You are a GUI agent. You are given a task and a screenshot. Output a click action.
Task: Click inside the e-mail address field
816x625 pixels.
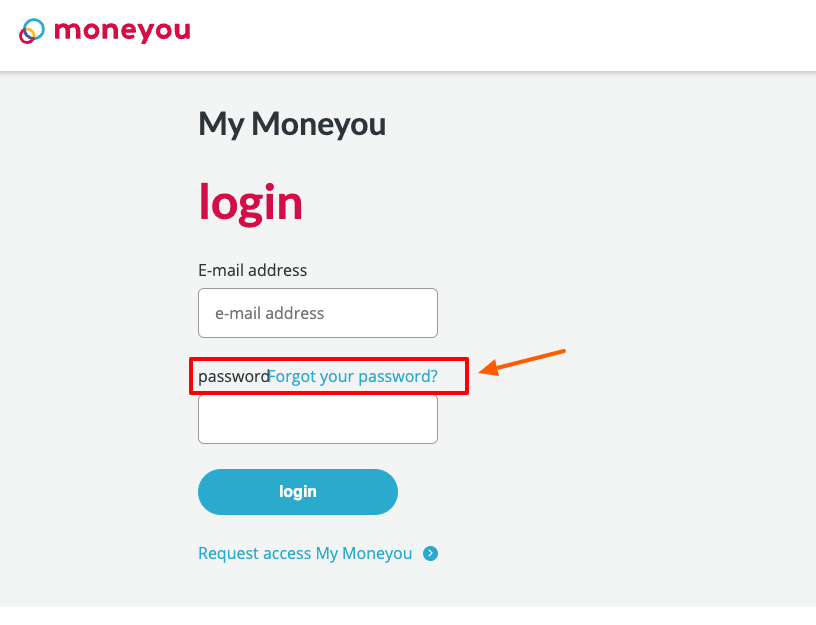click(x=317, y=313)
